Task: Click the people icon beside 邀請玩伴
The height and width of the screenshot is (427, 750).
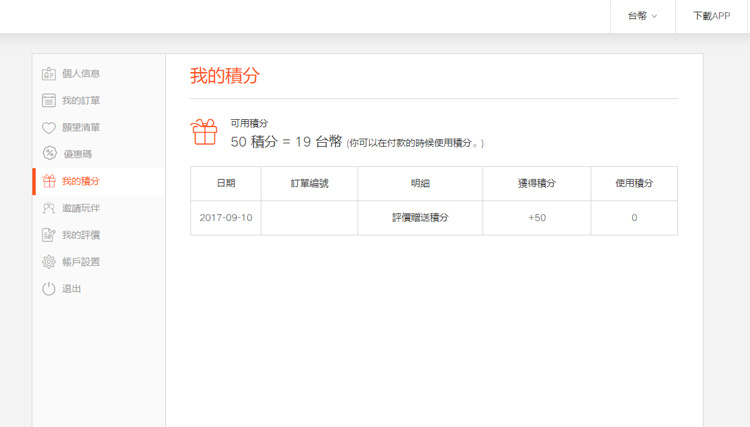Action: coord(49,208)
